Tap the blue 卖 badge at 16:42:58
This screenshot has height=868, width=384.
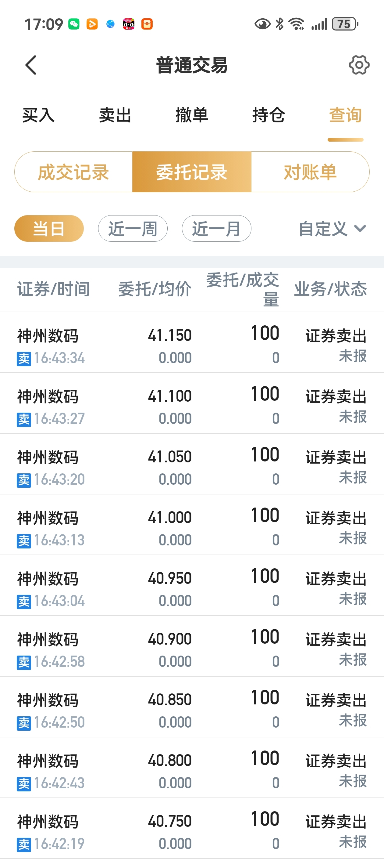point(24,663)
